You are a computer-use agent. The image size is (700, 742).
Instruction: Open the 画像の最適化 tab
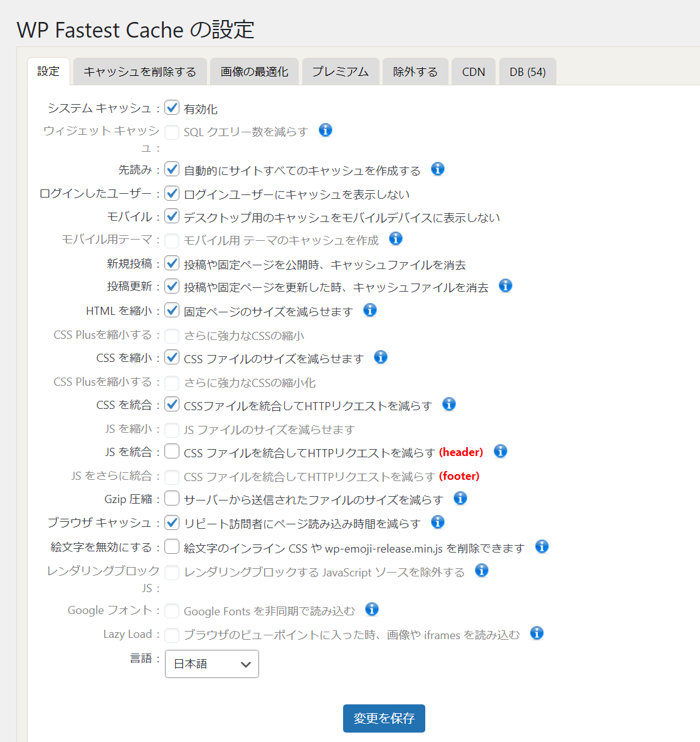click(255, 72)
